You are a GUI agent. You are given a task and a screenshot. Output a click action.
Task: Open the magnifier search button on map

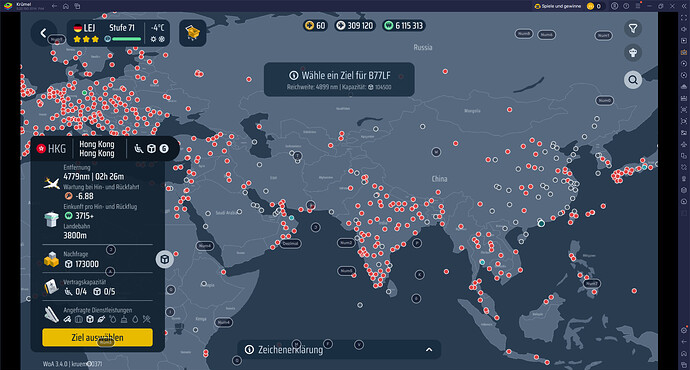pyautogui.click(x=633, y=80)
